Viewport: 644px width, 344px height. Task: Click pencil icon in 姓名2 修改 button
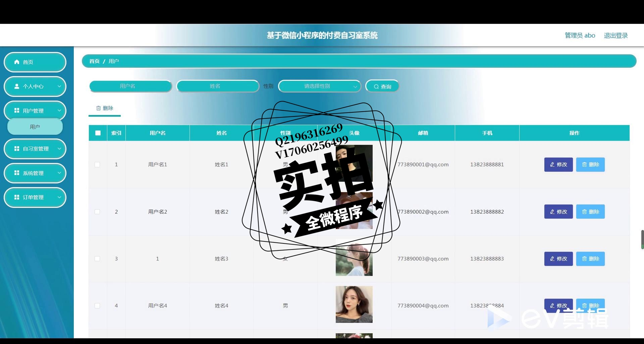click(x=552, y=212)
